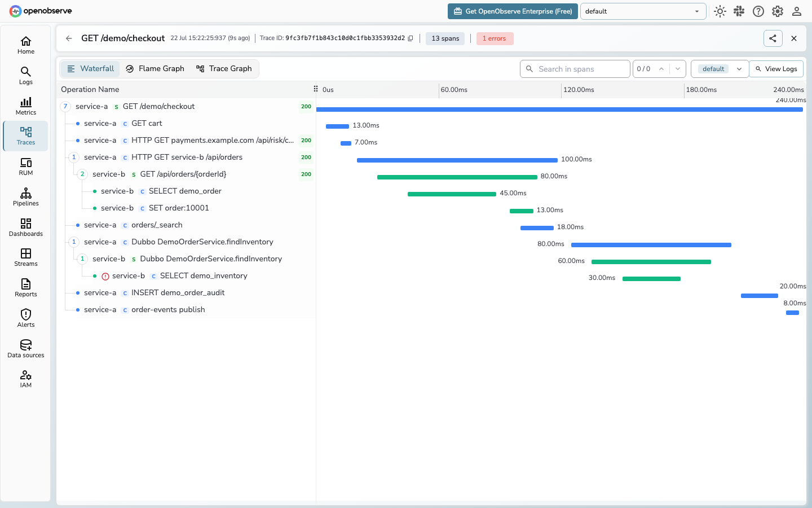This screenshot has height=508, width=812.
Task: Select SELECT demo_inventory span row
Action: tap(186, 275)
